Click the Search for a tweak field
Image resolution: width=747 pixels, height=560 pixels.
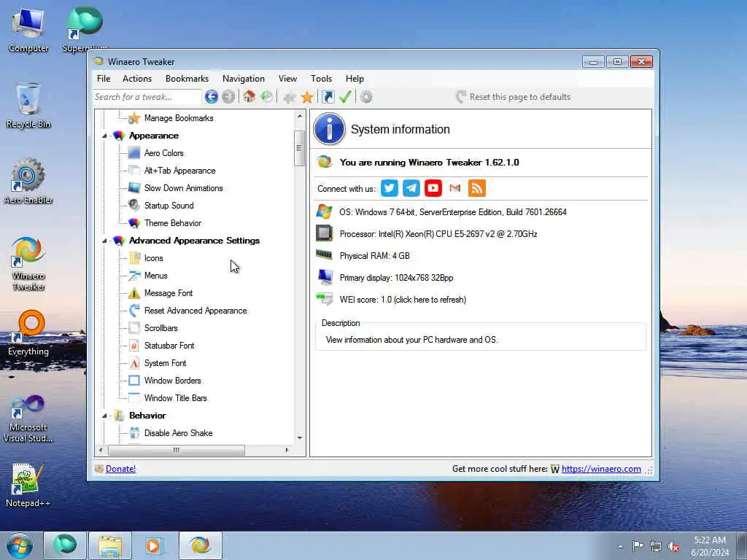(x=147, y=97)
